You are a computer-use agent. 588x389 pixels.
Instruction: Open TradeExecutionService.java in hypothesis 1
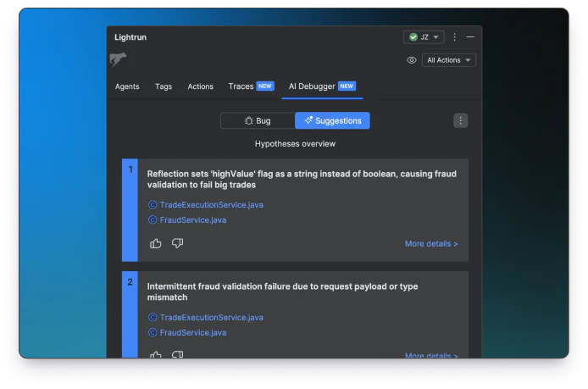(x=212, y=205)
